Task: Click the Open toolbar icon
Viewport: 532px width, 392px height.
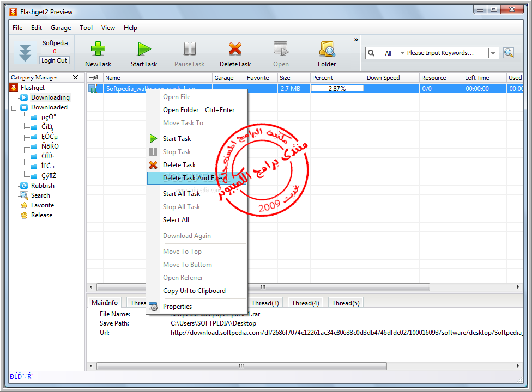Action: [x=281, y=49]
